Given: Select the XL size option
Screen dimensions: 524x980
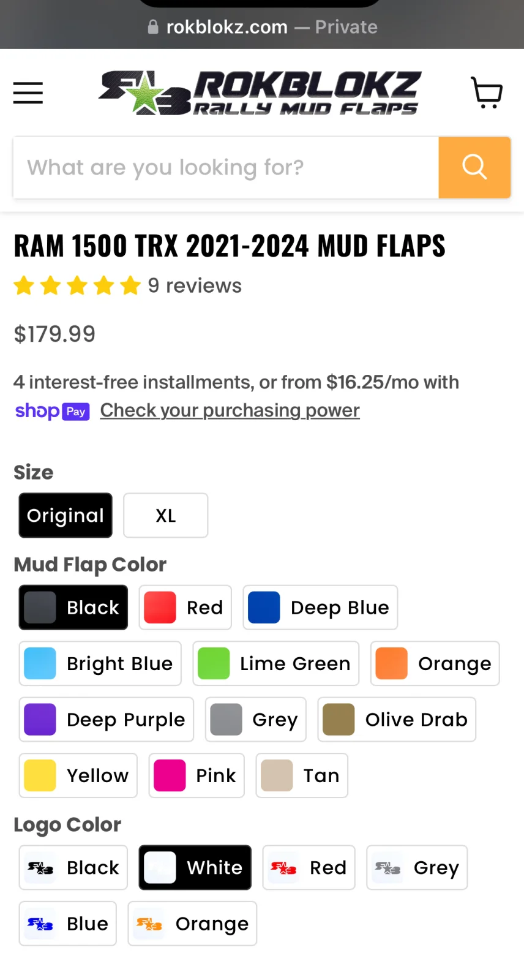Looking at the screenshot, I should tap(166, 515).
